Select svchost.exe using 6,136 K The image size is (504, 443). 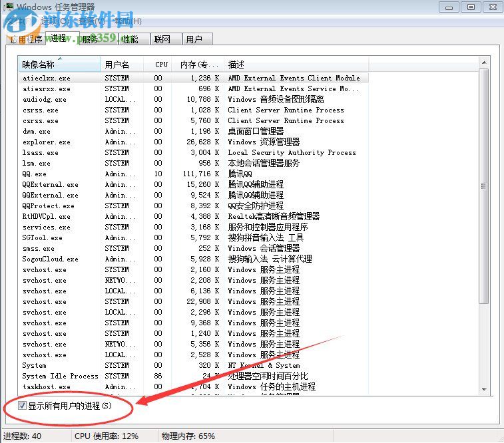coord(194,291)
